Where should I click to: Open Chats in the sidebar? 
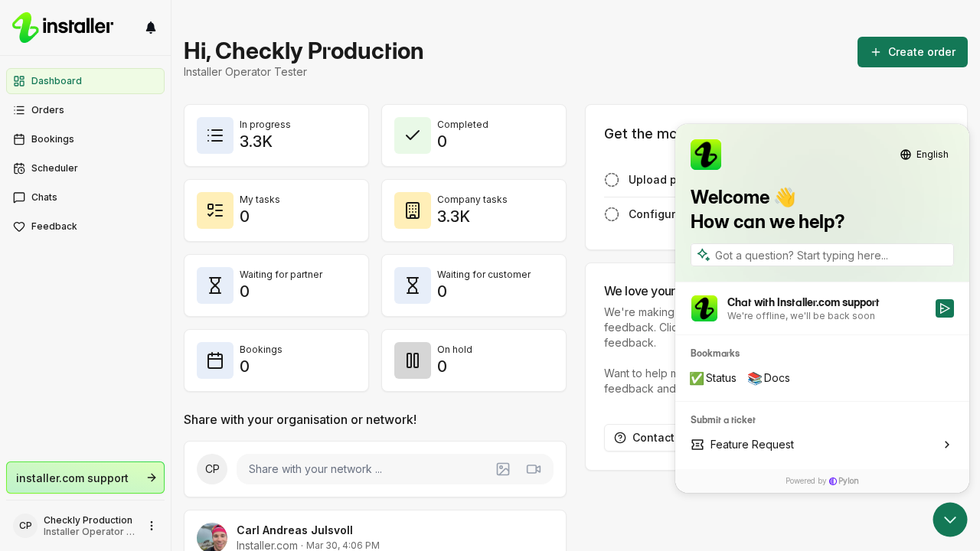click(x=85, y=197)
